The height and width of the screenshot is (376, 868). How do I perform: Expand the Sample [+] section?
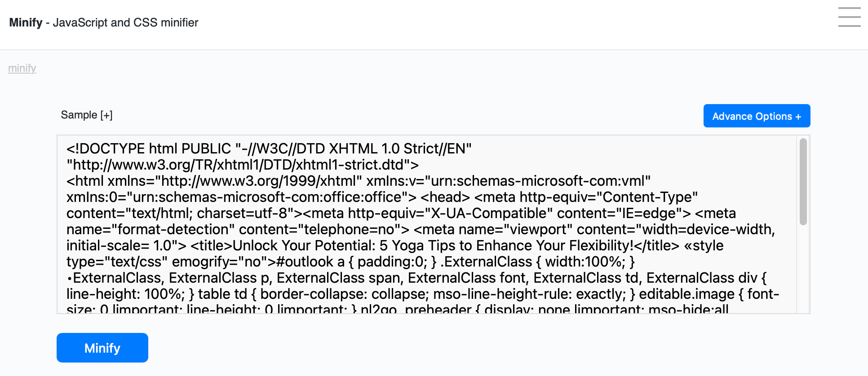(x=87, y=115)
